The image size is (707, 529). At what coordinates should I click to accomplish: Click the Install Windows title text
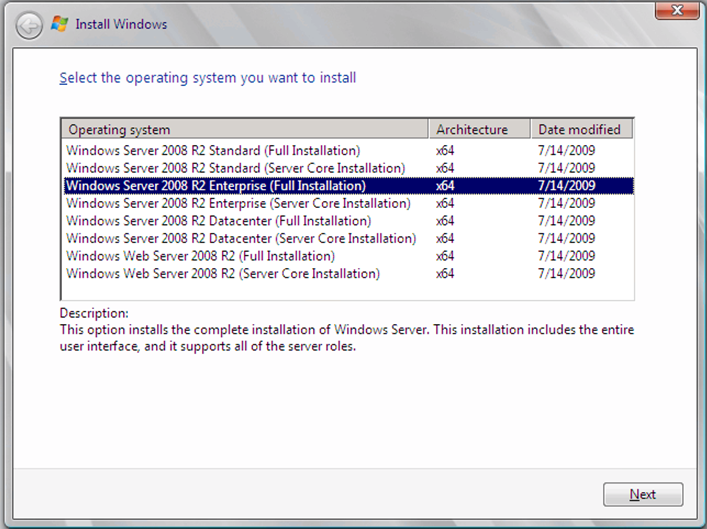click(121, 24)
